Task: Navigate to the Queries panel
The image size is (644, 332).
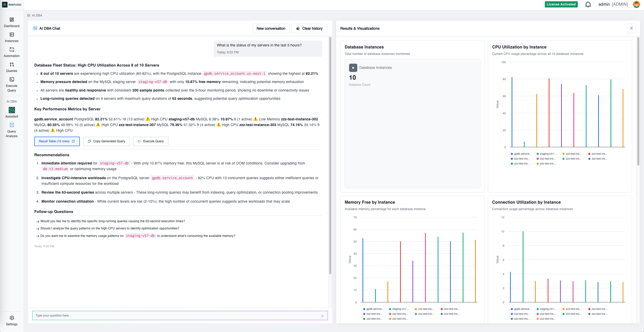Action: click(12, 67)
